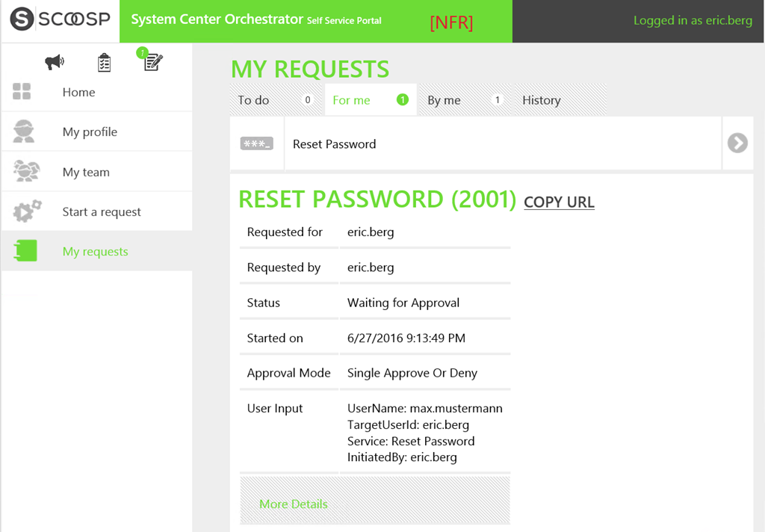Open My profile from the sidebar icon

[24, 132]
